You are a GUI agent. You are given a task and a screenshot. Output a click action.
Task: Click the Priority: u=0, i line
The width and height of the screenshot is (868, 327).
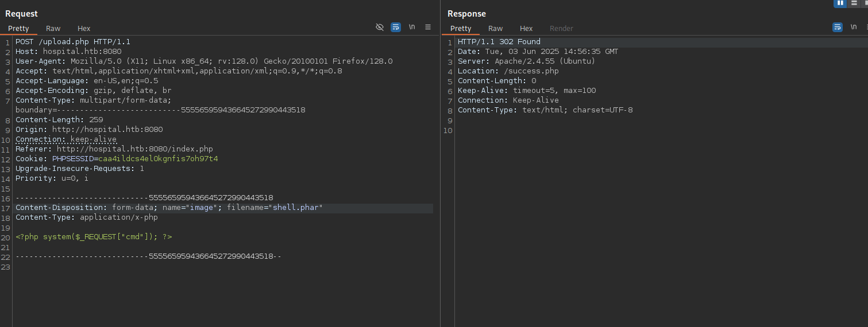tap(52, 178)
